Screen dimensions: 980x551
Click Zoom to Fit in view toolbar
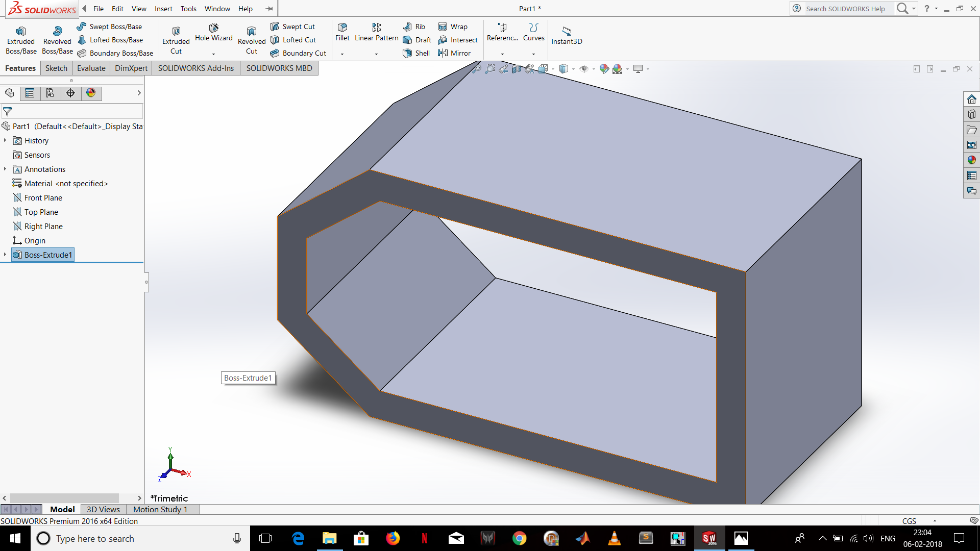[477, 69]
